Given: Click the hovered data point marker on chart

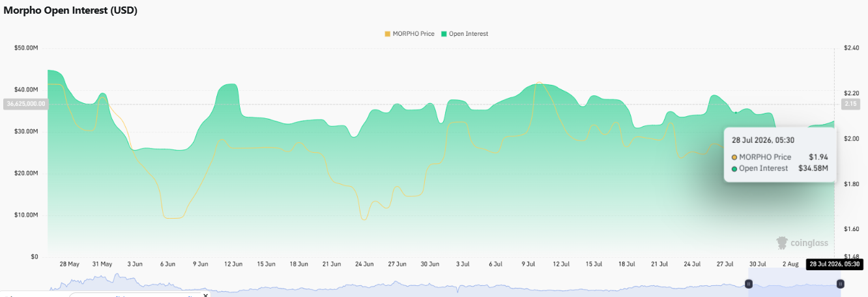Looking at the screenshot, I should pyautogui.click(x=736, y=113).
